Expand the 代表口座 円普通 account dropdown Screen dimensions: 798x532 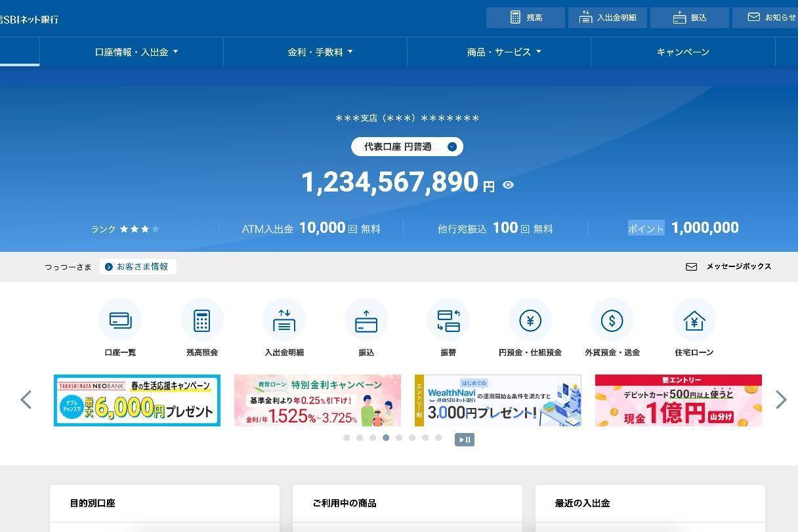(407, 147)
